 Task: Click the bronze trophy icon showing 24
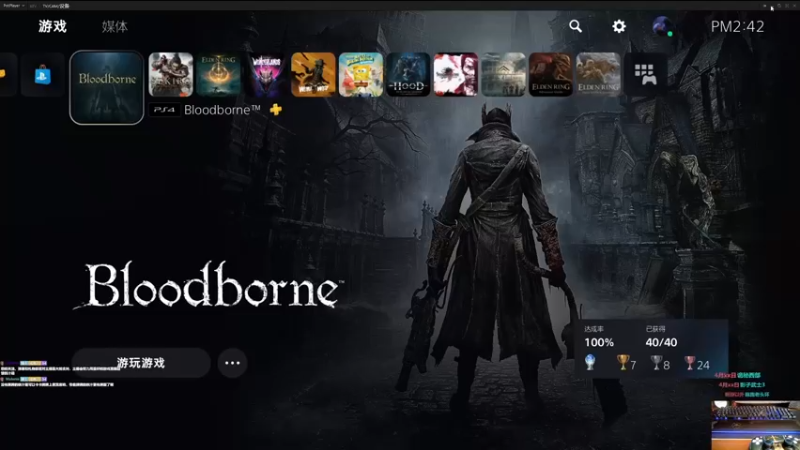(x=690, y=363)
